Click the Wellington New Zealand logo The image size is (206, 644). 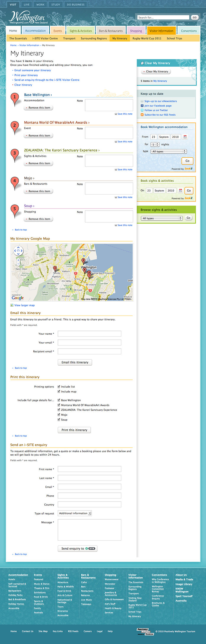[x=28, y=18]
